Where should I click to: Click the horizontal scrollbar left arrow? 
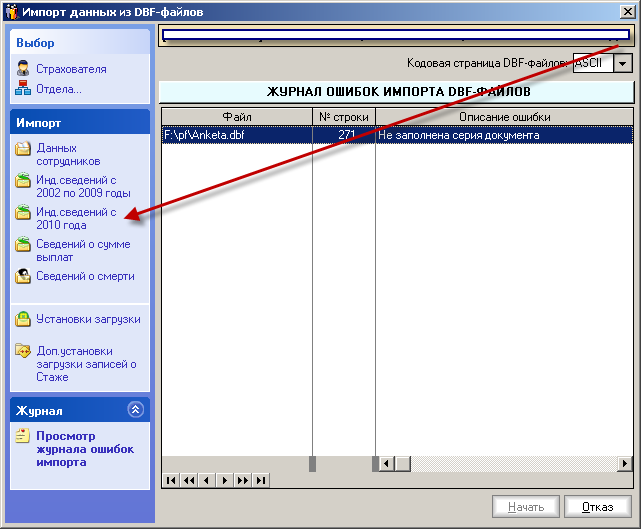tap(387, 464)
